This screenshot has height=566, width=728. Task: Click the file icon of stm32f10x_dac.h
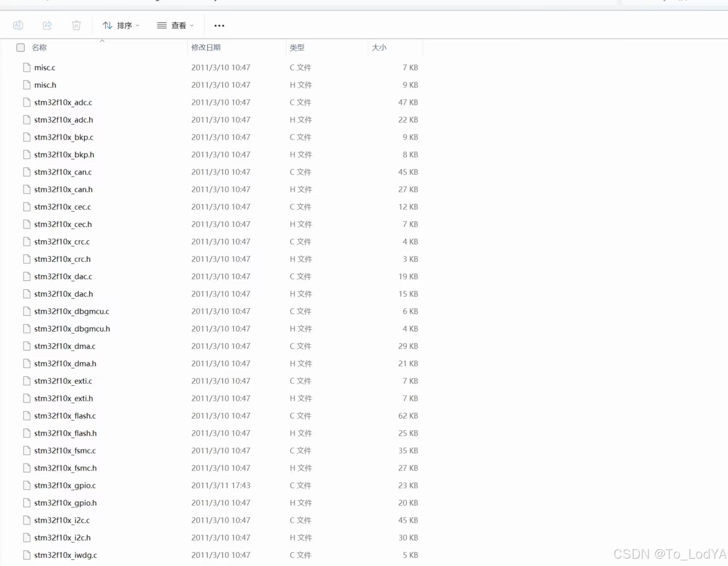27,294
